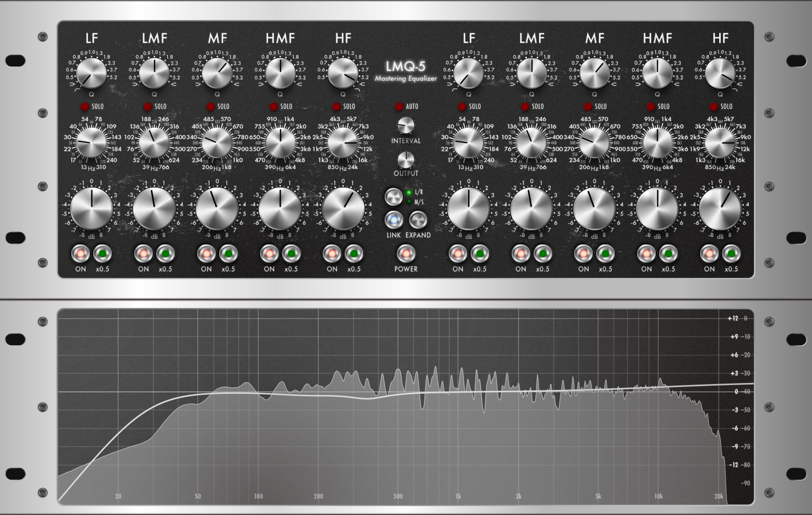The height and width of the screenshot is (515, 812).
Task: Click the left channel HF Q knob
Action: [x=343, y=73]
